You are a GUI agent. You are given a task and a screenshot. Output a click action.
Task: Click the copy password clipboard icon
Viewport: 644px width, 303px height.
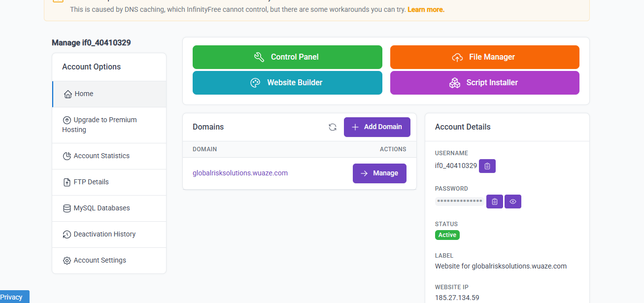point(495,202)
